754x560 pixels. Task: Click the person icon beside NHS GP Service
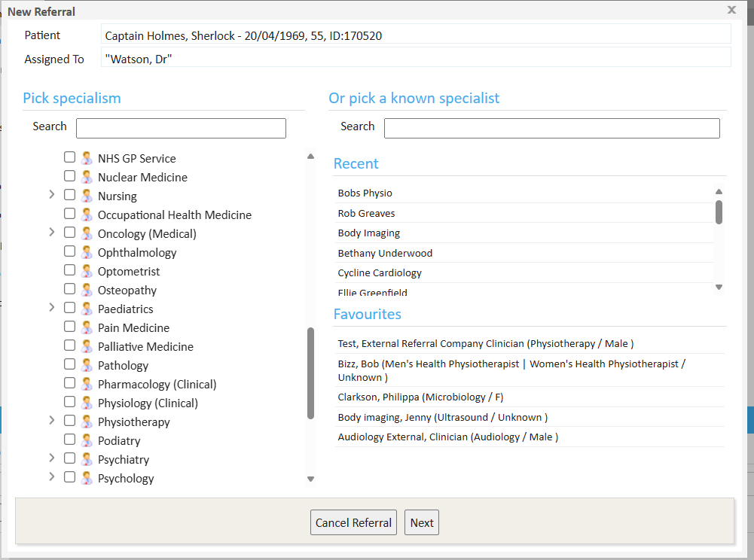(87, 158)
